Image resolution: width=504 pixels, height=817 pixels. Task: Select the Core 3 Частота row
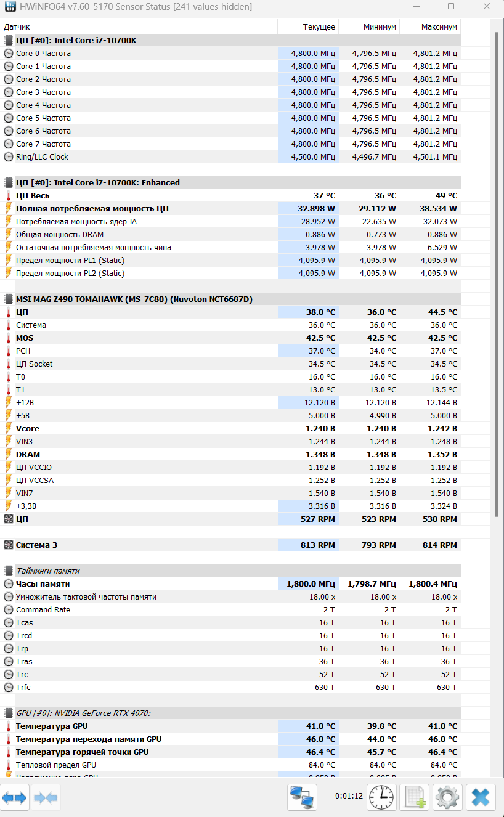230,92
